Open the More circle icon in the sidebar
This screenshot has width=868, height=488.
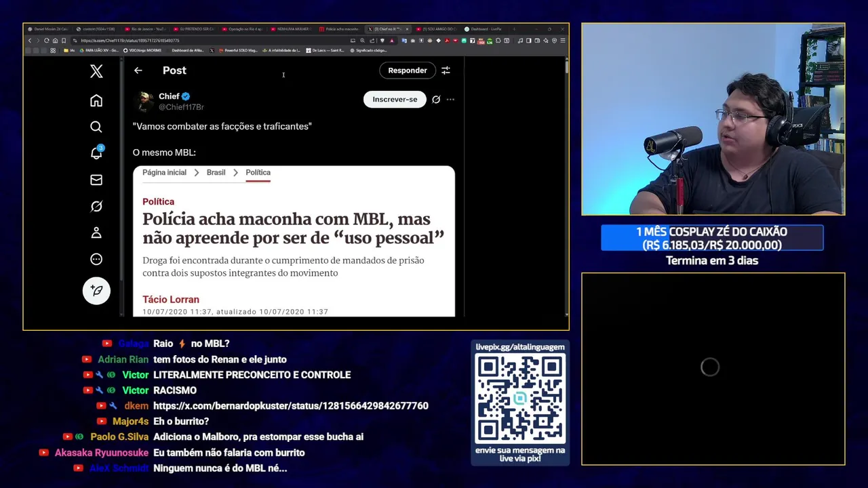(x=96, y=259)
